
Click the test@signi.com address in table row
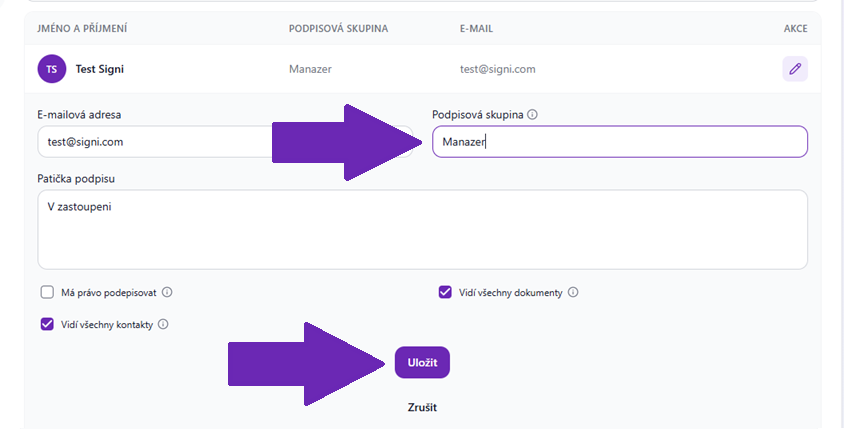pos(497,69)
